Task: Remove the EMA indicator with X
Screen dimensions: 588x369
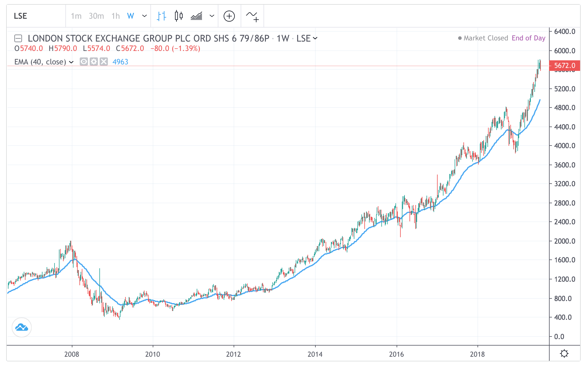Action: click(104, 61)
